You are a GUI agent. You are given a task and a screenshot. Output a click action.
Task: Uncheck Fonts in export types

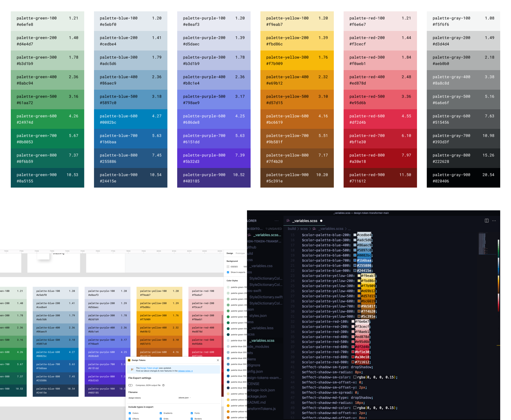[192, 413]
